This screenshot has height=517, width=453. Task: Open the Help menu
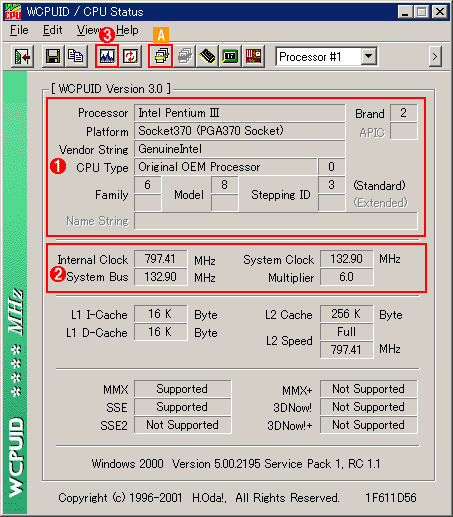pos(127,30)
